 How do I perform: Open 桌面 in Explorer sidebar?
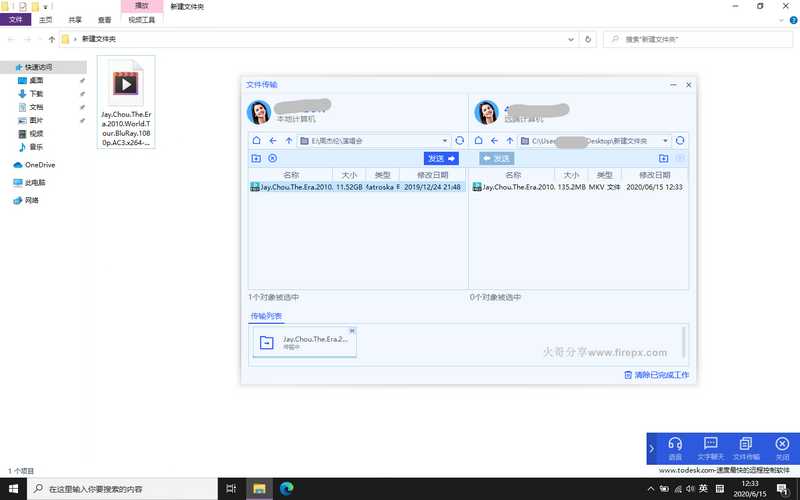(x=36, y=81)
